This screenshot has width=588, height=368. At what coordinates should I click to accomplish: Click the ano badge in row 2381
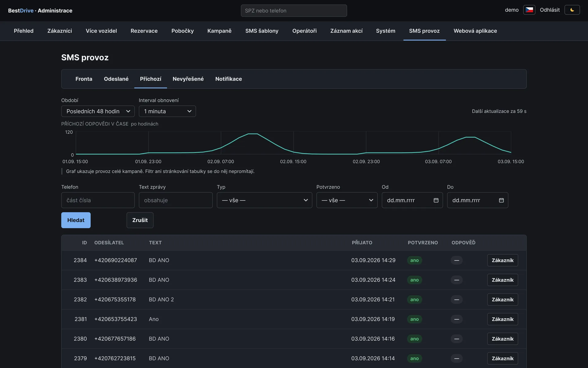click(x=414, y=319)
